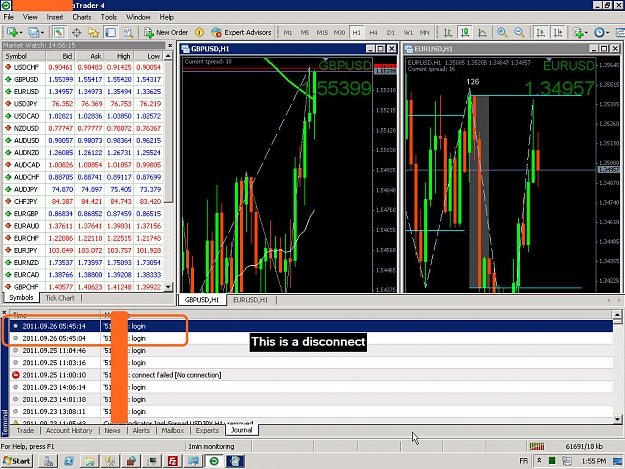Select the D1 timeframe
The height and width of the screenshot is (469, 625).
point(391,33)
